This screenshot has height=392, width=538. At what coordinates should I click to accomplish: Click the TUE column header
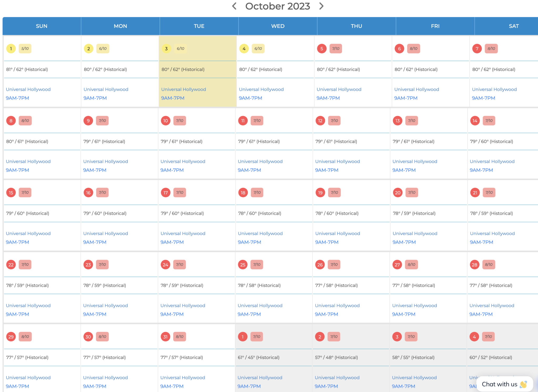199,26
